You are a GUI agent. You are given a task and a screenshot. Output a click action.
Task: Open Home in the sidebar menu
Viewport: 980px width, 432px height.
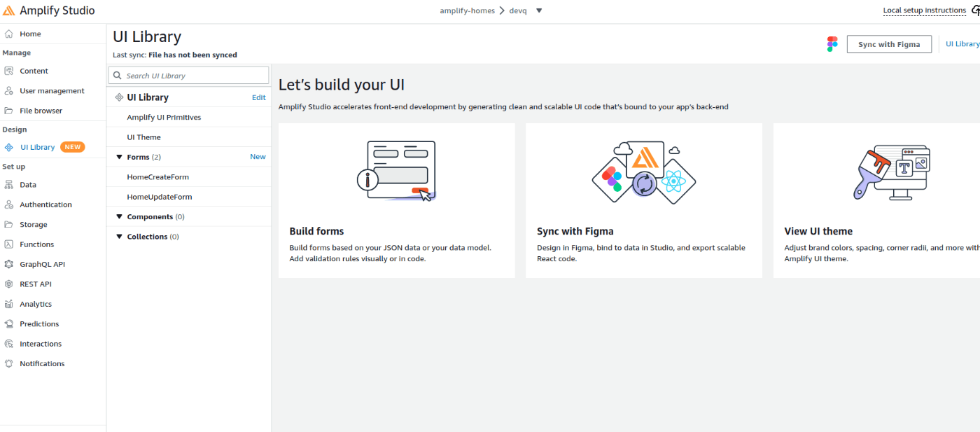(30, 34)
